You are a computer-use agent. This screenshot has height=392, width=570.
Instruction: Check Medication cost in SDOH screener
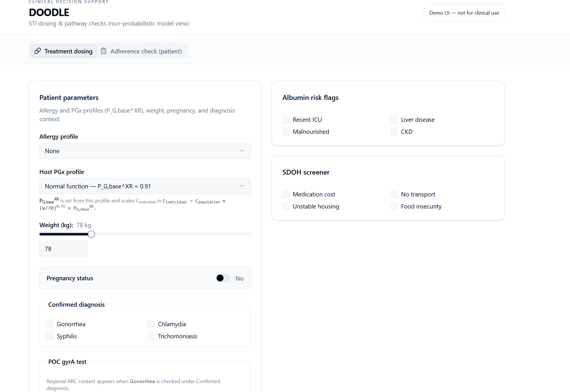click(286, 194)
